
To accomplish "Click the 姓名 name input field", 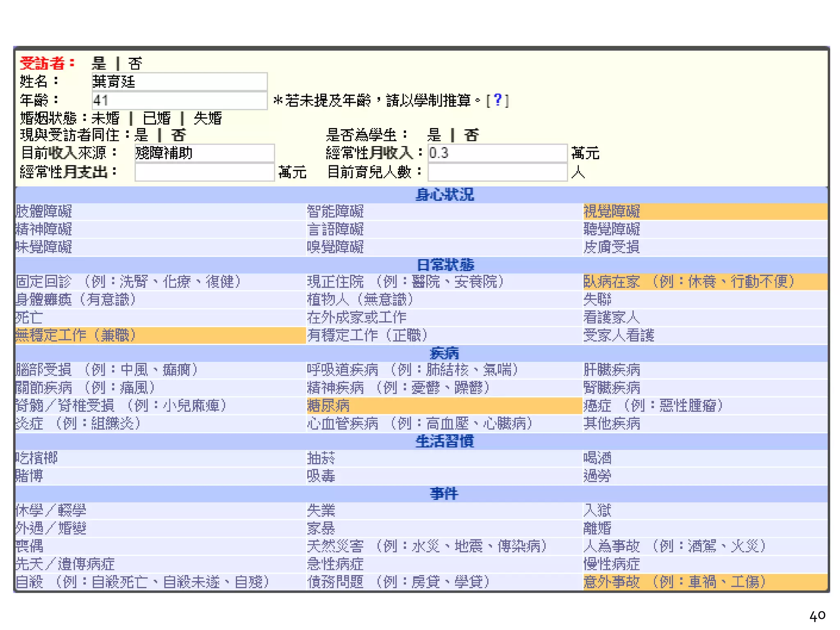I will click(x=179, y=82).
